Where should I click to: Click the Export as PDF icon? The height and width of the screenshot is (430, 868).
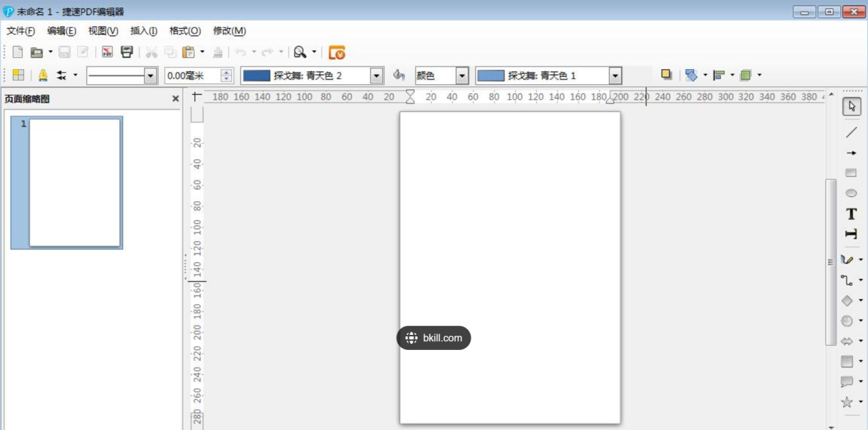(108, 51)
